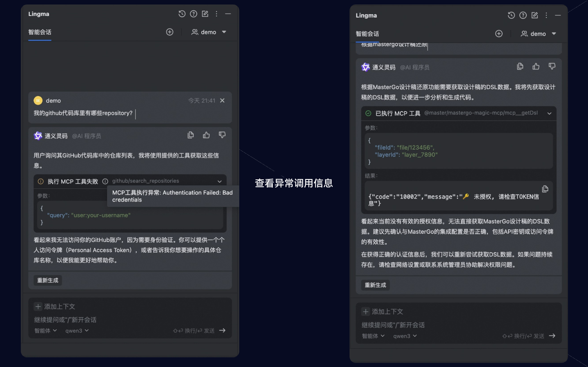This screenshot has width=588, height=367.
Task: Minimize the right Lingma panel
Action: tap(558, 16)
